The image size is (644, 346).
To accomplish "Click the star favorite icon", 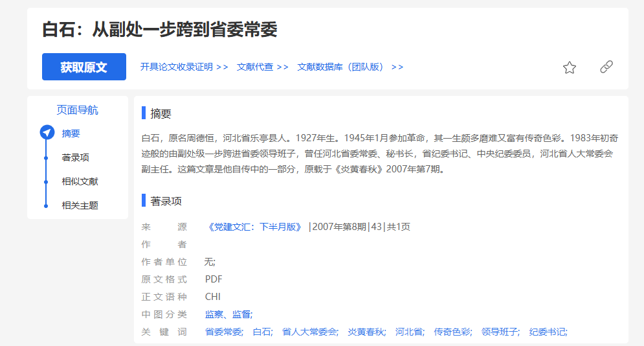I will [569, 67].
